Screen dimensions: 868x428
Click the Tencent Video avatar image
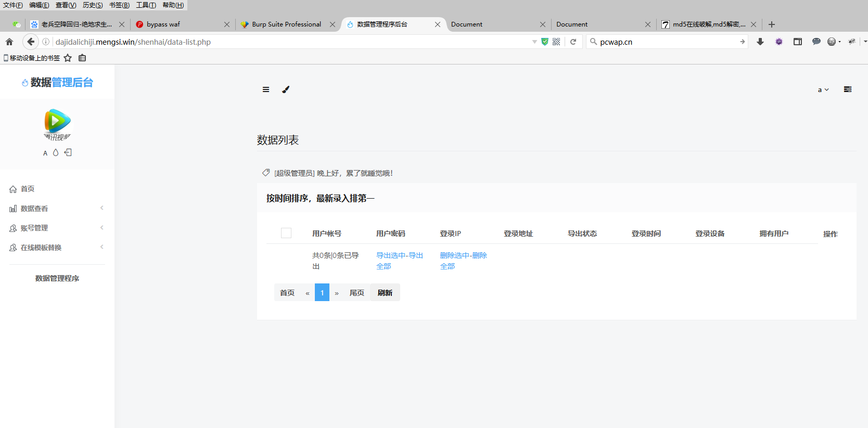click(x=57, y=125)
